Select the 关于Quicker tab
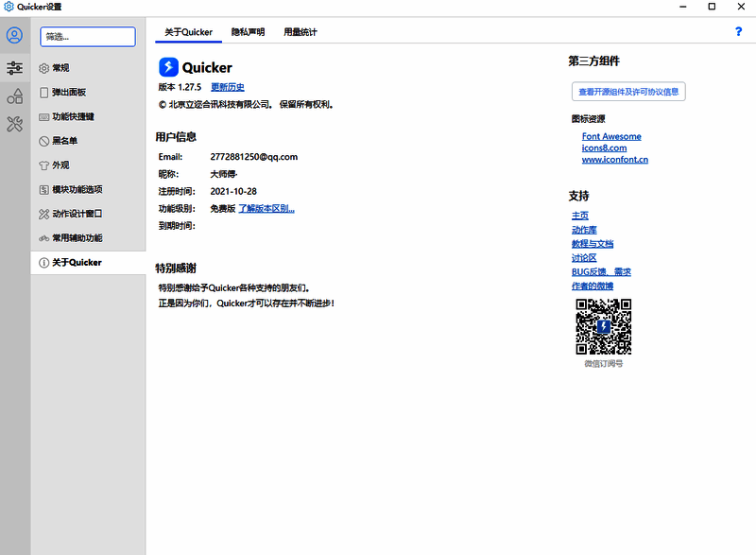The image size is (756, 555). (x=187, y=31)
